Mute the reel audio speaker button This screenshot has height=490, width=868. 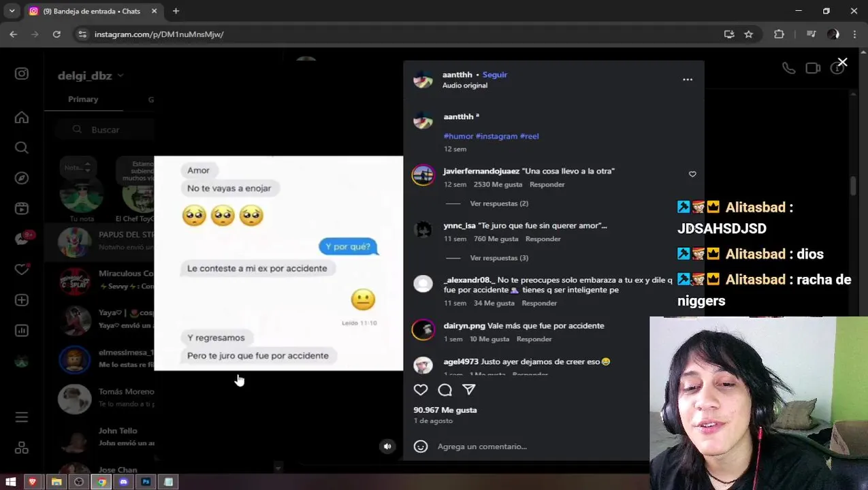387,446
